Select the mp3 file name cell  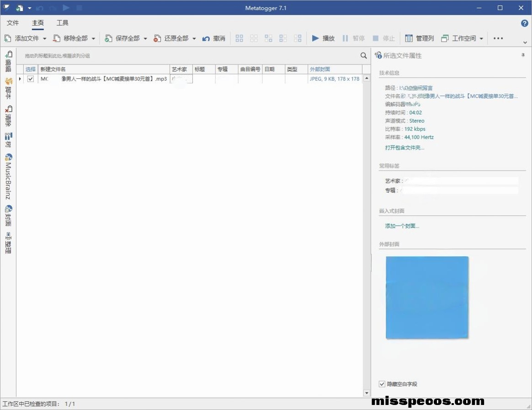pyautogui.click(x=103, y=79)
